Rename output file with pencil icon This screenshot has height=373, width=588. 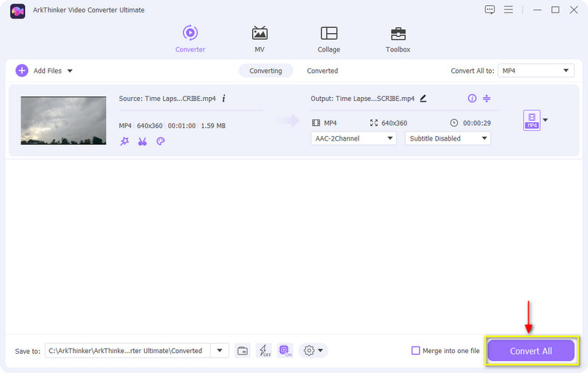click(x=423, y=99)
